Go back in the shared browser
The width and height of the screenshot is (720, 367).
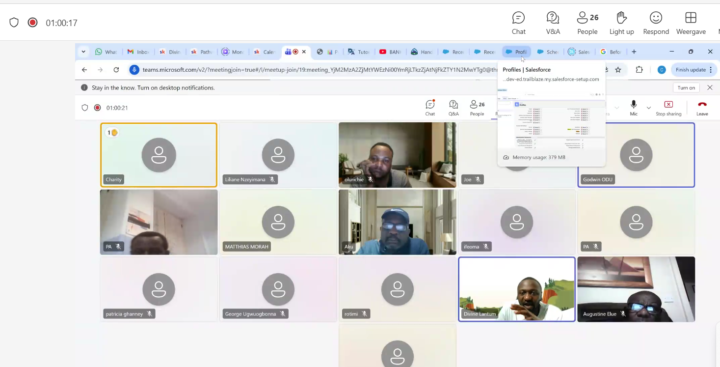click(84, 70)
